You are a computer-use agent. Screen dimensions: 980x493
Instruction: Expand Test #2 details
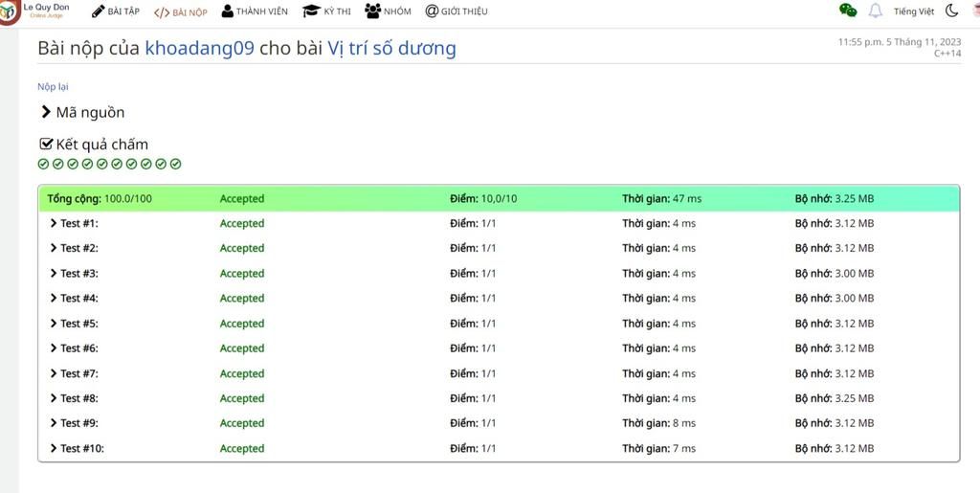(x=74, y=248)
